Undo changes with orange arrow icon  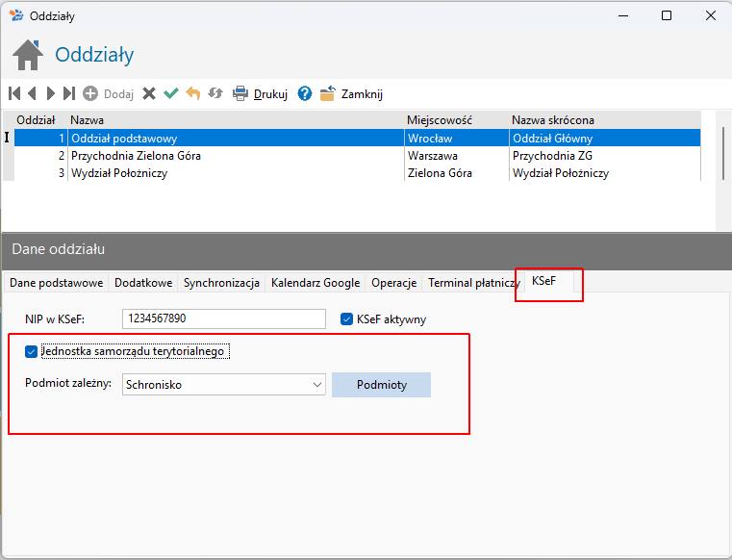coord(193,93)
